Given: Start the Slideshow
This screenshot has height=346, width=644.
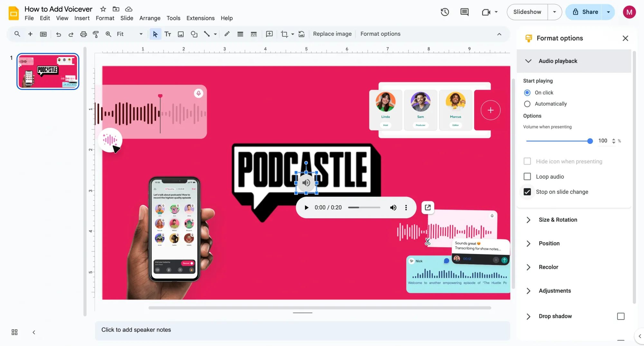Looking at the screenshot, I should 527,12.
